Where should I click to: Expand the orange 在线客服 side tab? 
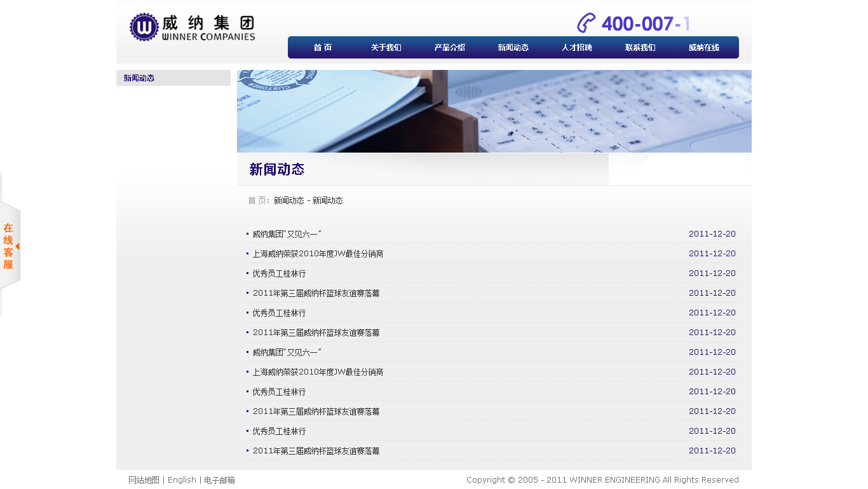10,245
